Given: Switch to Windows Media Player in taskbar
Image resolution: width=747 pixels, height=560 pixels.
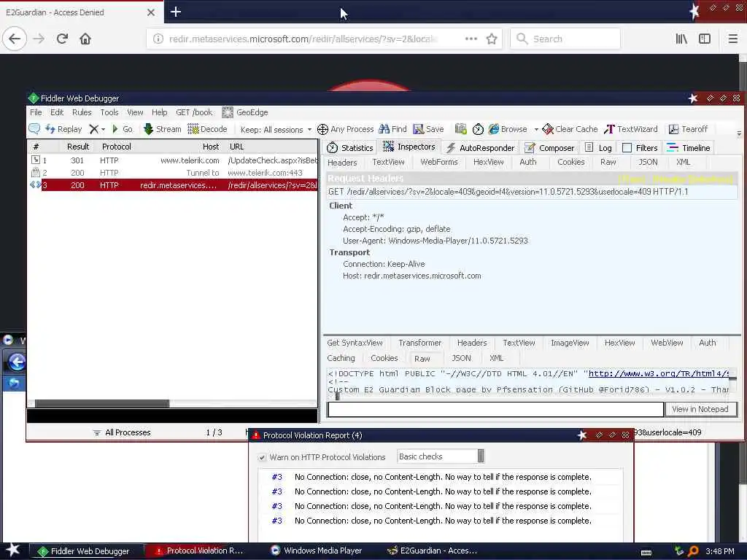Looking at the screenshot, I should click(x=317, y=551).
